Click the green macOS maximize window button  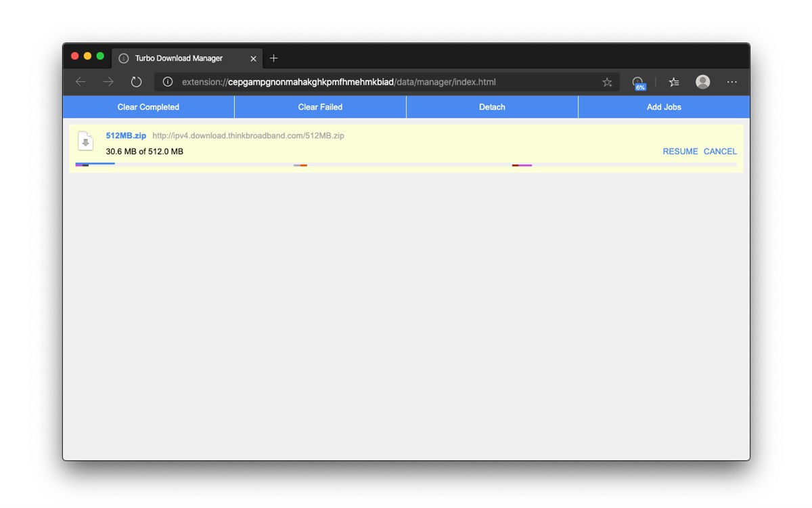[x=100, y=56]
